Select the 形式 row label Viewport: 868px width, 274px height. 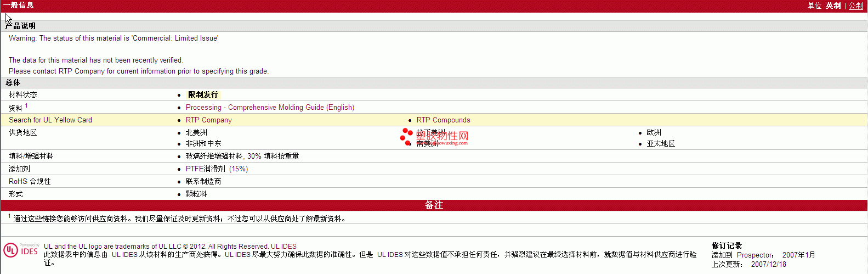(x=16, y=194)
